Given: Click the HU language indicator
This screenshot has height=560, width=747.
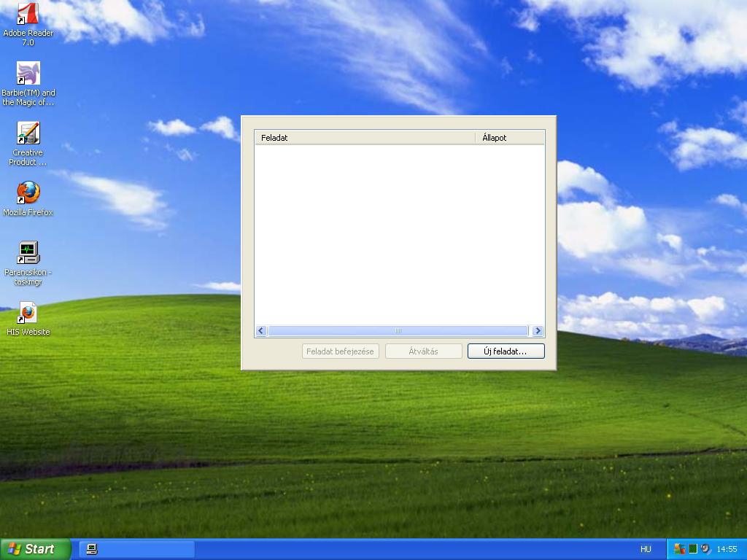Looking at the screenshot, I should pos(646,549).
